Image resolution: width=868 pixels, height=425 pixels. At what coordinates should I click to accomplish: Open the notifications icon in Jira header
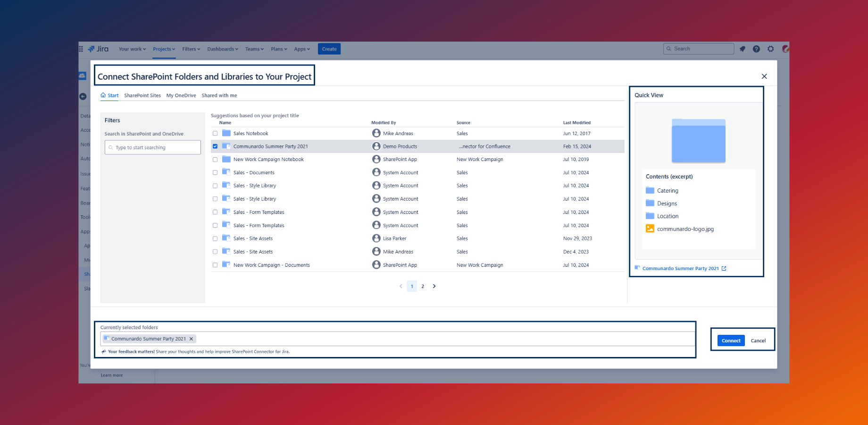(x=742, y=49)
